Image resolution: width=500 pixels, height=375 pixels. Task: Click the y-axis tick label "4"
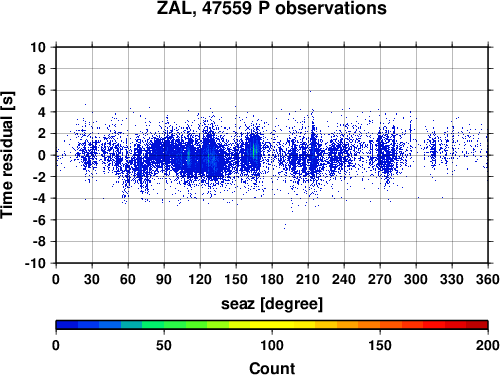coord(42,112)
